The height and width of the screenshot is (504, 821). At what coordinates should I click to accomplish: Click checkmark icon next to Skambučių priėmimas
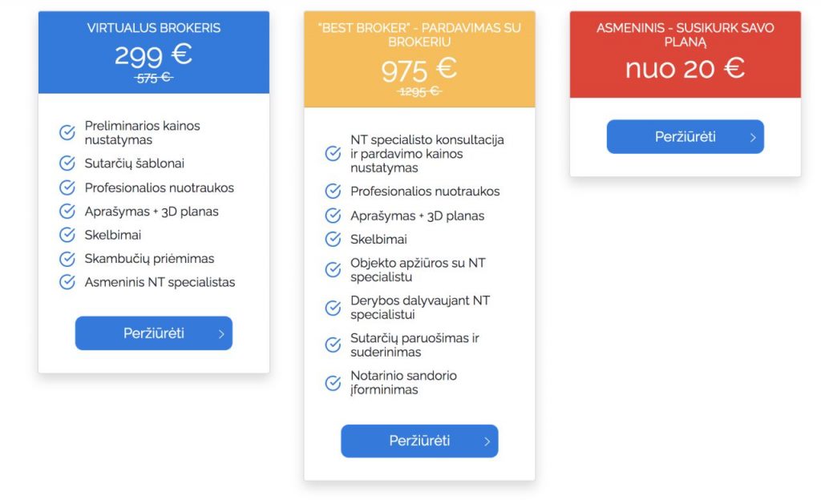67,259
